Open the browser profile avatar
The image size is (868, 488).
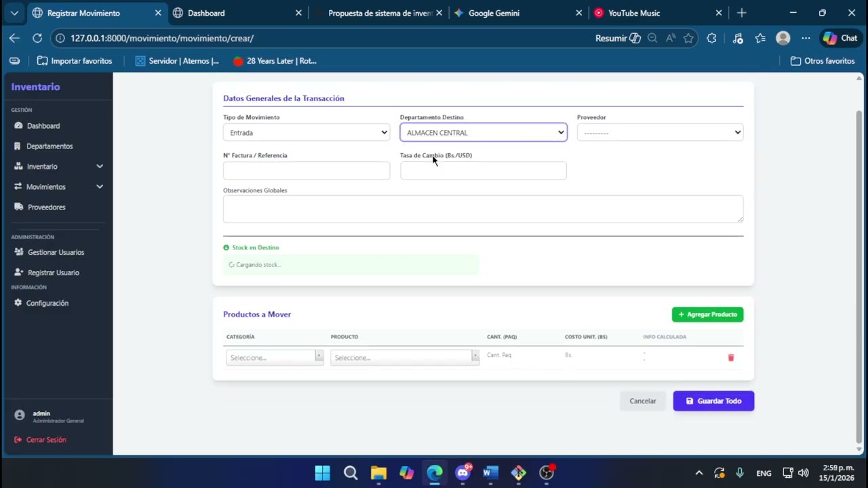[x=783, y=38]
